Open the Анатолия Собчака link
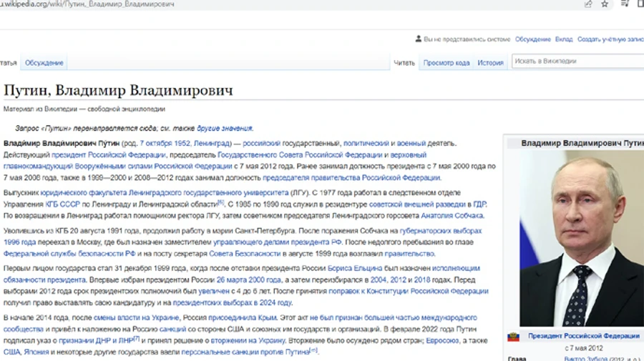Viewport: 644px width, 361px height. click(x=452, y=216)
